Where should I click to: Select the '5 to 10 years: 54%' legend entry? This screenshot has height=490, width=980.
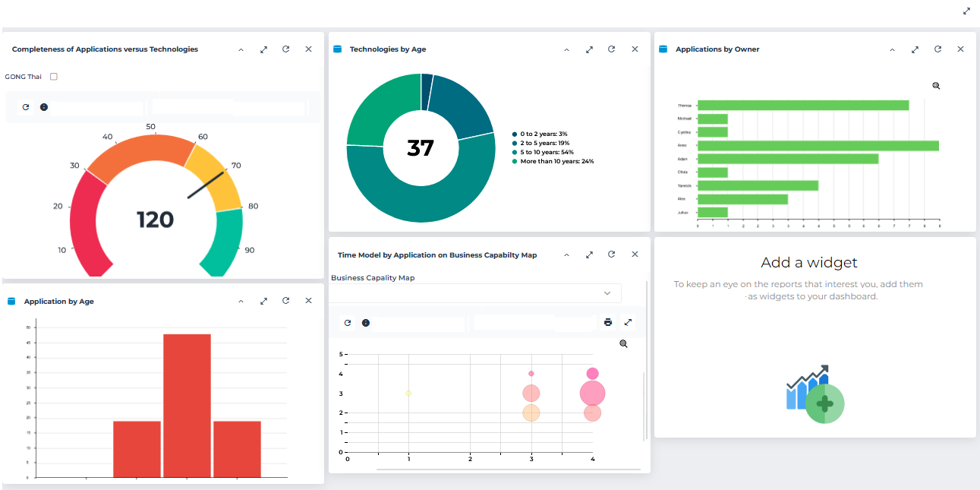[x=547, y=152]
